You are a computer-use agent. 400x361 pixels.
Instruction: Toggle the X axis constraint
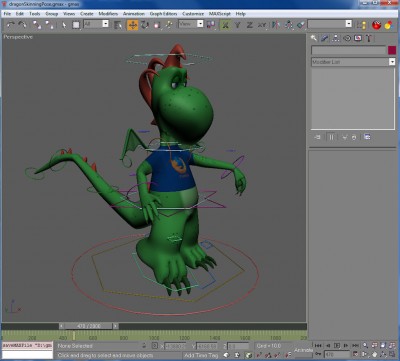pyautogui.click(x=225, y=25)
